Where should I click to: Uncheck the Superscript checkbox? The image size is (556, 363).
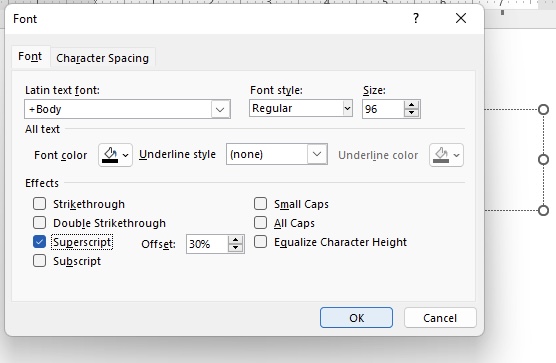click(x=39, y=242)
